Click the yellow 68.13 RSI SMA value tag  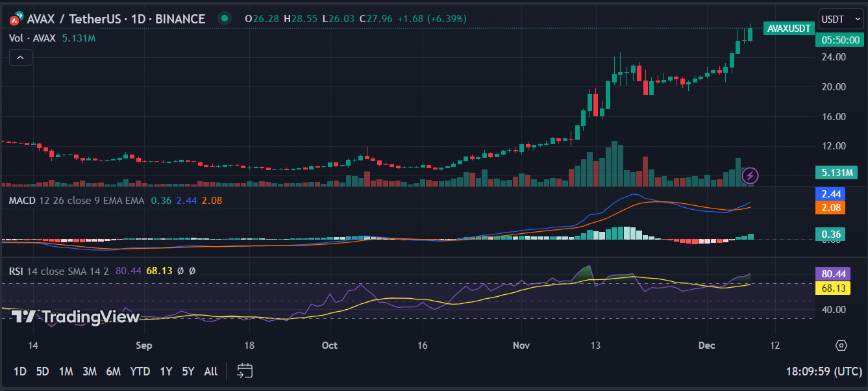coord(832,288)
